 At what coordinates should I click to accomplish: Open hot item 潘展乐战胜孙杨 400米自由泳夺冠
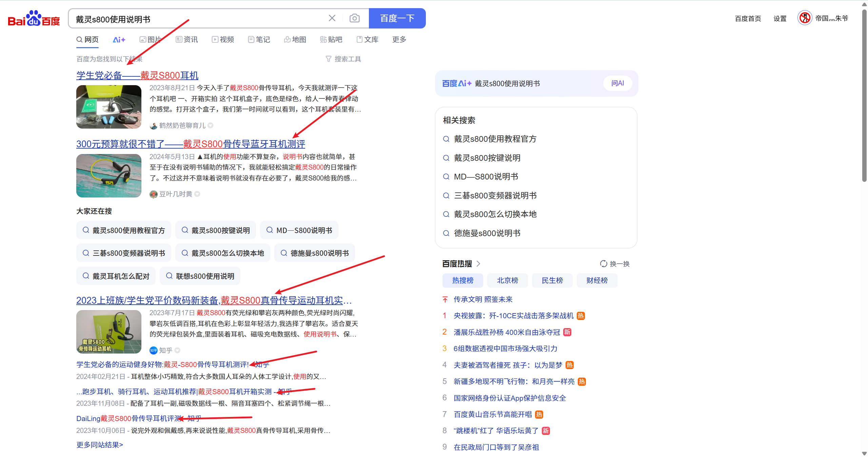pyautogui.click(x=507, y=332)
